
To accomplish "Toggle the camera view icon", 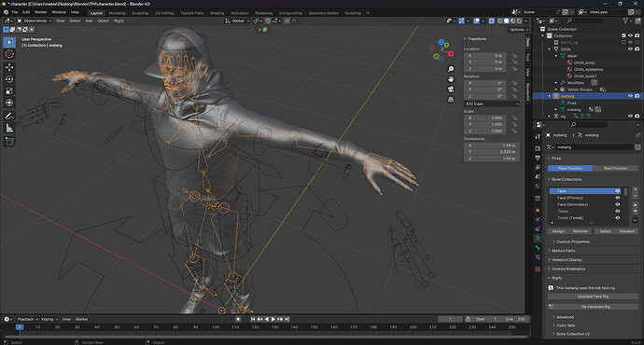I will (x=451, y=89).
